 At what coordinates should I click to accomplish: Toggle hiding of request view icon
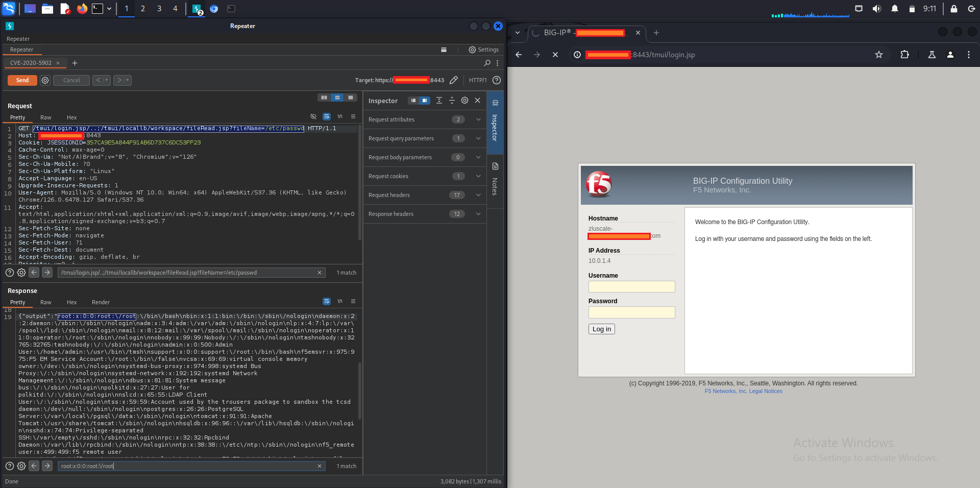[313, 116]
